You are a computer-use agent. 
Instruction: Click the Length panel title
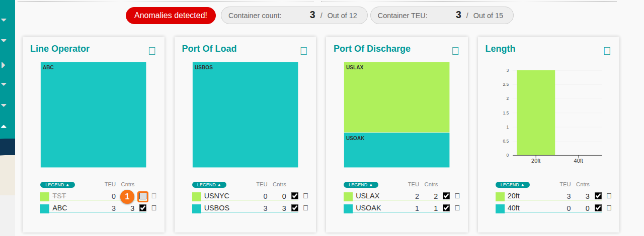pos(501,49)
